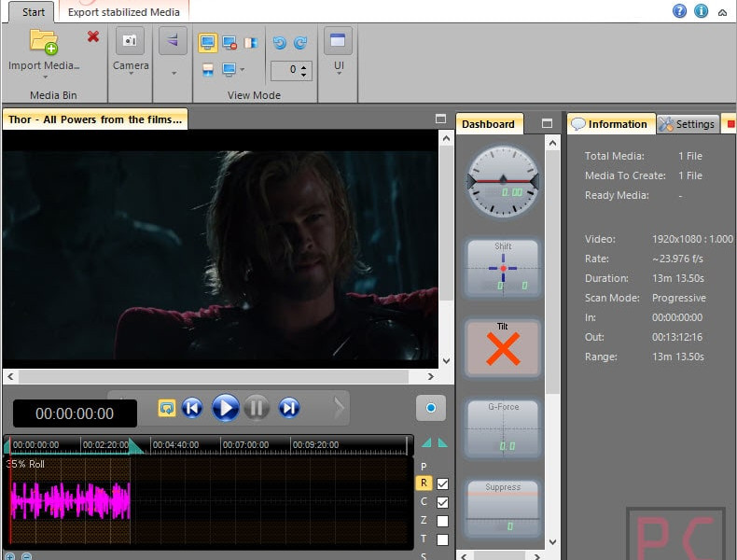Maximize the video preview panel

pos(440,119)
